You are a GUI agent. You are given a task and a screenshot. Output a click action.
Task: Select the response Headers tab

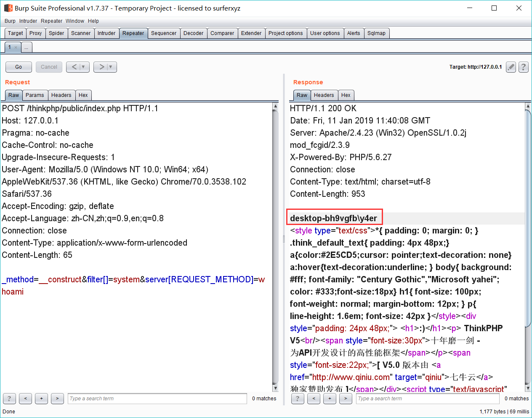(324, 95)
